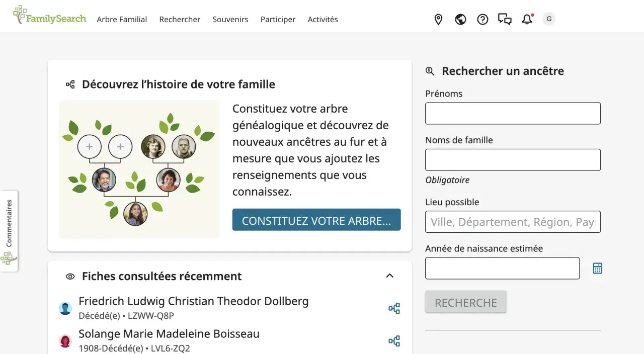
Task: Click the old woman sepia portrait
Action: point(153,147)
